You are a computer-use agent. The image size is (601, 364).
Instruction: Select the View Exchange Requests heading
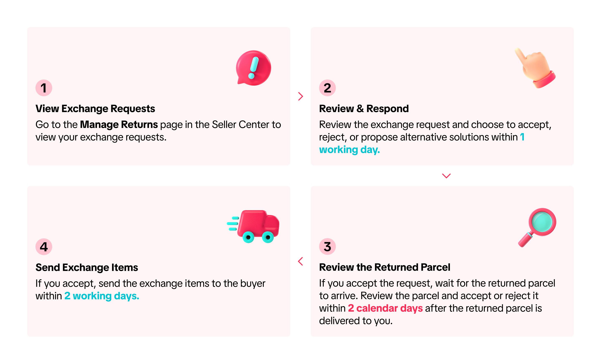coord(95,109)
